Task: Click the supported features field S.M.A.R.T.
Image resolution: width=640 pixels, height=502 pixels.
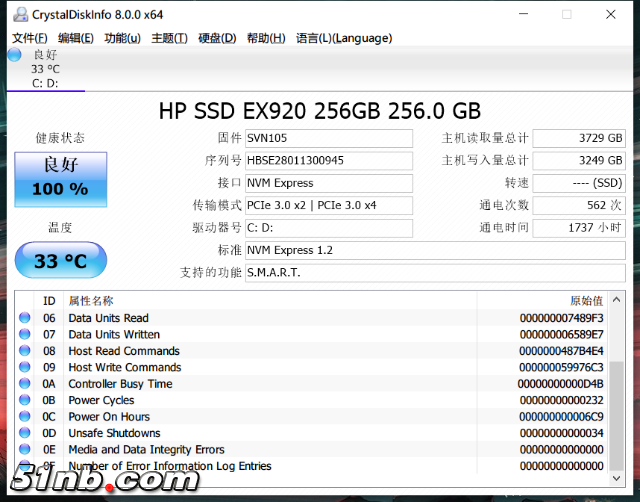Action: click(x=435, y=273)
